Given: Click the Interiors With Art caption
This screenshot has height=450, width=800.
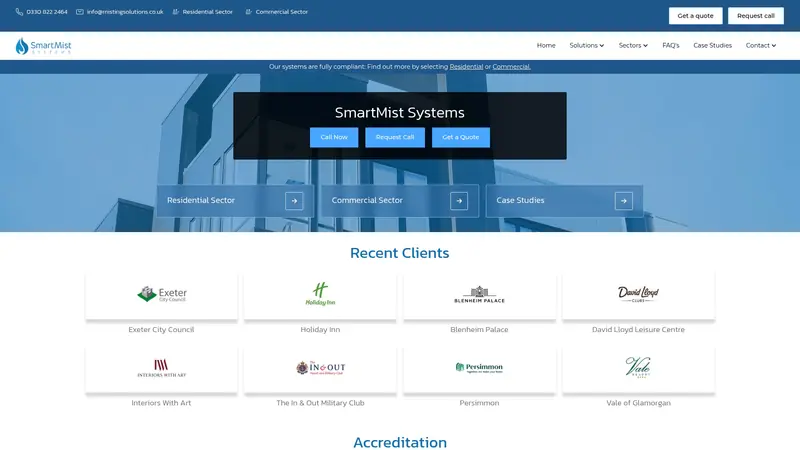Looking at the screenshot, I should [161, 403].
